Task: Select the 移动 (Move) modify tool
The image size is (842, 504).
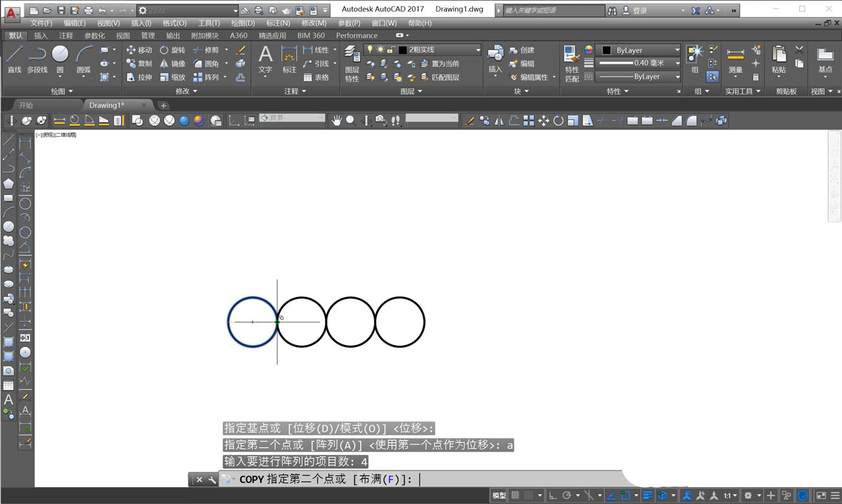Action: (138, 50)
